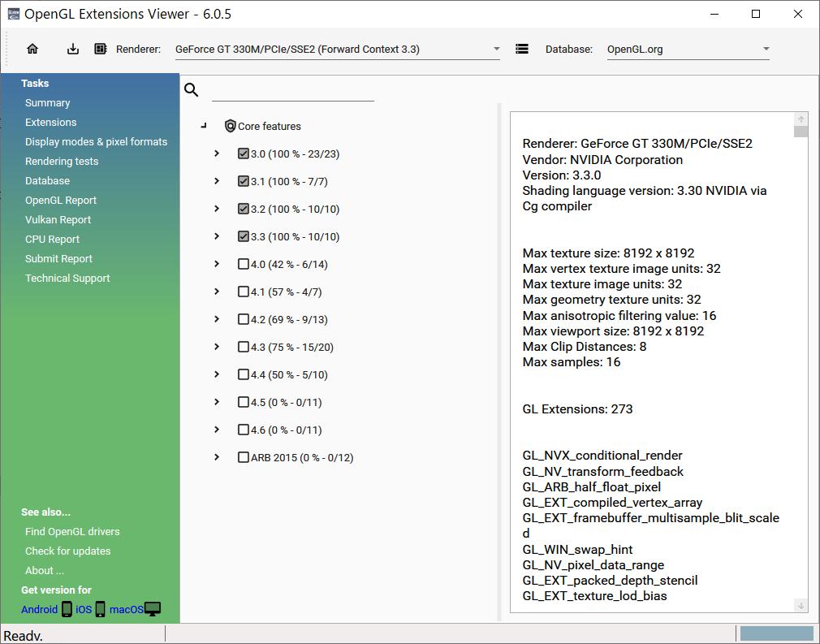The height and width of the screenshot is (644, 820).
Task: Open the OpenGL Report page
Action: click(x=61, y=201)
